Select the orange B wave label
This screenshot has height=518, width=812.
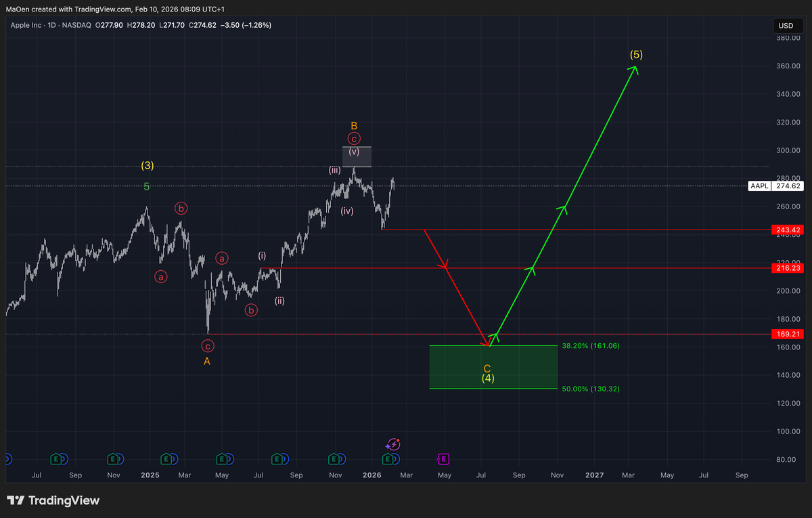pyautogui.click(x=354, y=126)
